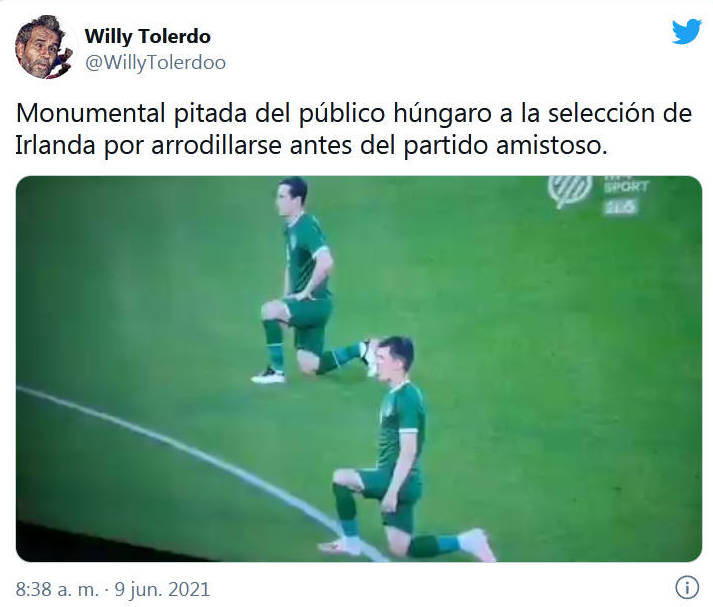
Task: Open the Willy Tolerdo display name
Action: point(147,36)
